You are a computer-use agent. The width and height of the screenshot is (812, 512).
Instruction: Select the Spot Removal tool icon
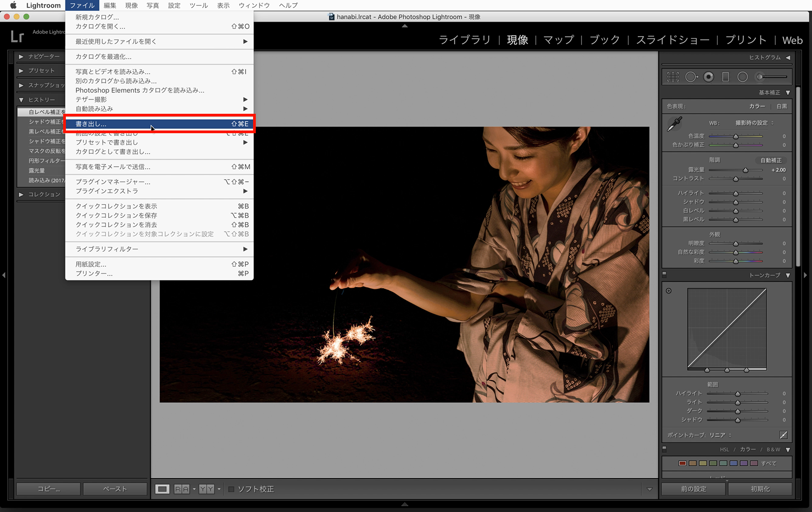[x=691, y=77]
